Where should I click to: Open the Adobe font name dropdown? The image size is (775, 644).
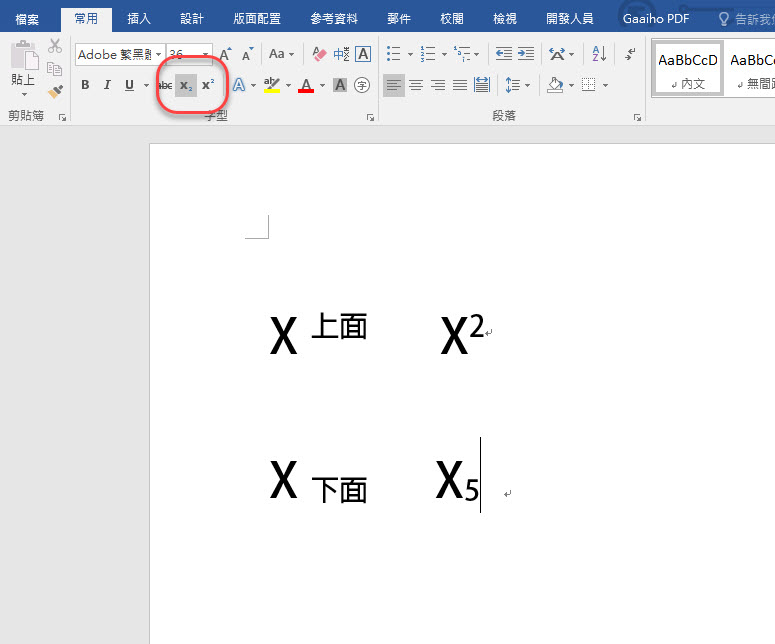[159, 55]
